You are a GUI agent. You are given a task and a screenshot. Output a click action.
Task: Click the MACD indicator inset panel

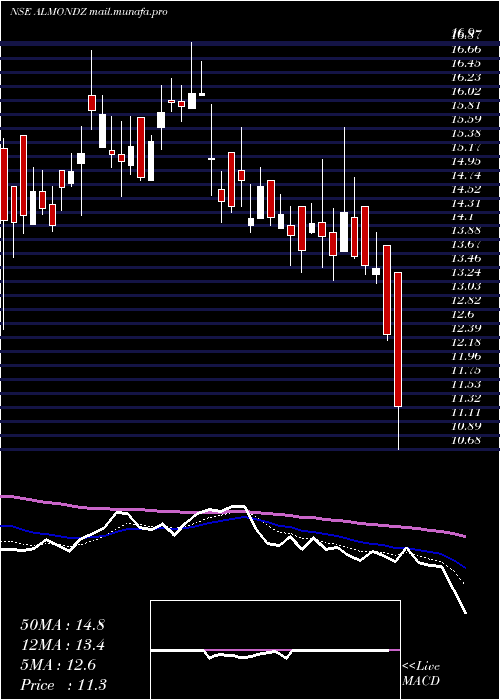tap(275, 650)
